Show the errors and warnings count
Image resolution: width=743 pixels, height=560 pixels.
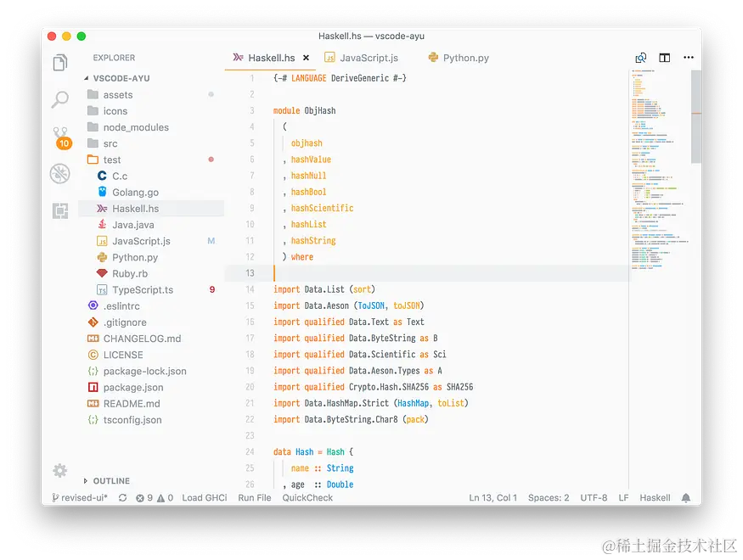point(155,498)
